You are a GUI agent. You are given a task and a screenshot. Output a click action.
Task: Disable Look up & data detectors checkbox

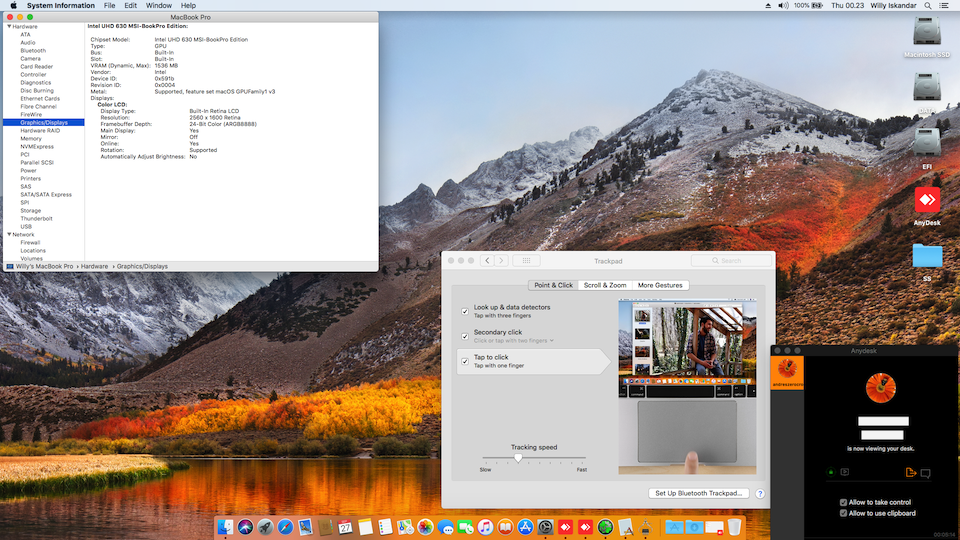[465, 311]
